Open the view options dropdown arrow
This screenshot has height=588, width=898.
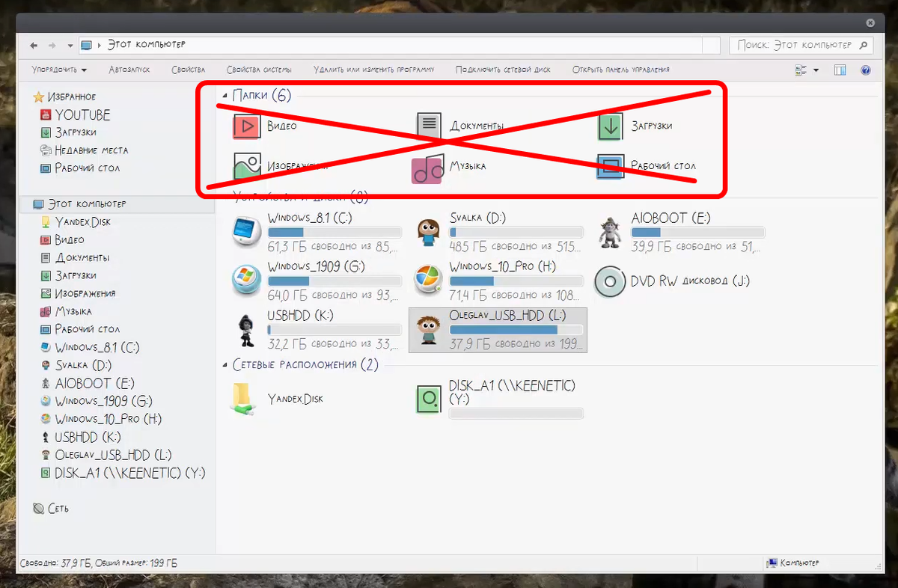click(x=816, y=70)
